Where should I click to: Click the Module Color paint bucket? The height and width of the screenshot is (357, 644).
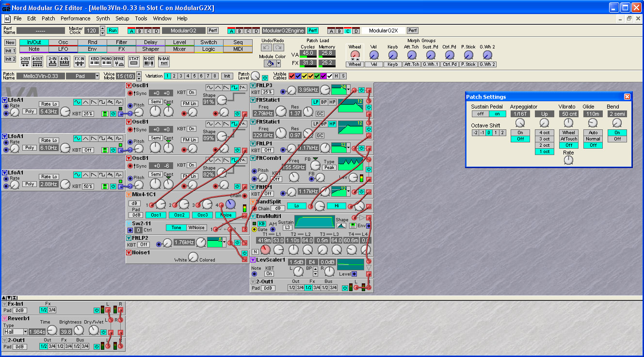[x=269, y=63]
